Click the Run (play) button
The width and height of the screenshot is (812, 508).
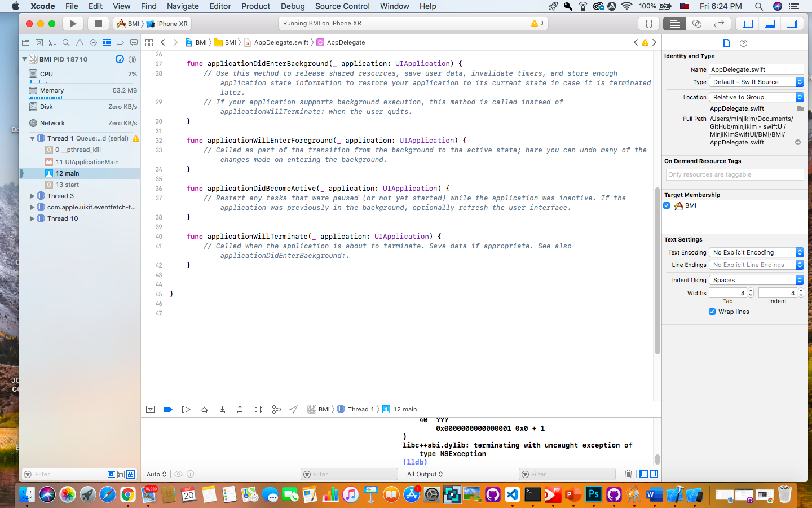point(73,24)
